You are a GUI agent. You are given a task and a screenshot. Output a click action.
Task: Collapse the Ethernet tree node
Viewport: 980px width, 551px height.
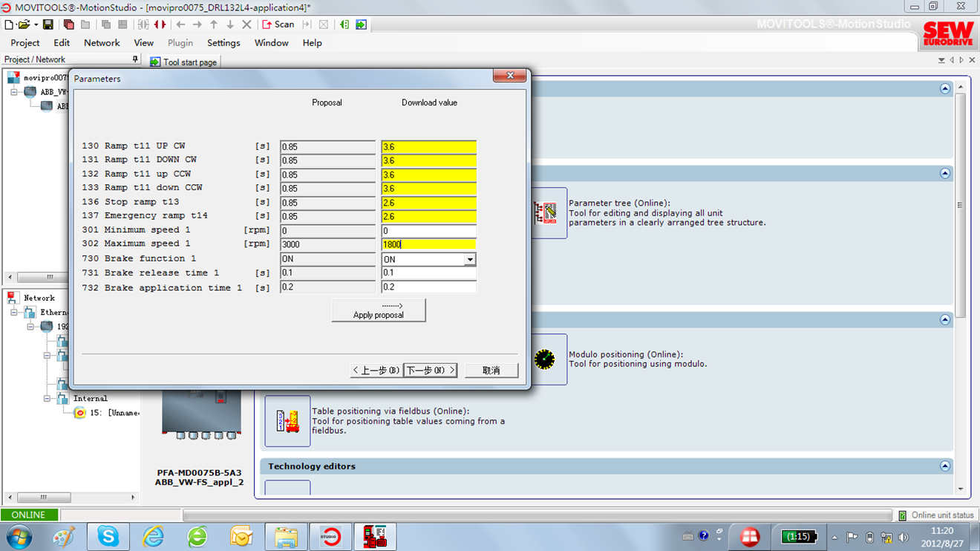pos(14,313)
